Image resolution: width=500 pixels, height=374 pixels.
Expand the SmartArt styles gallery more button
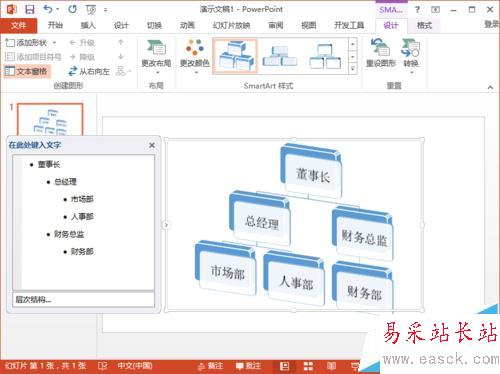point(353,68)
